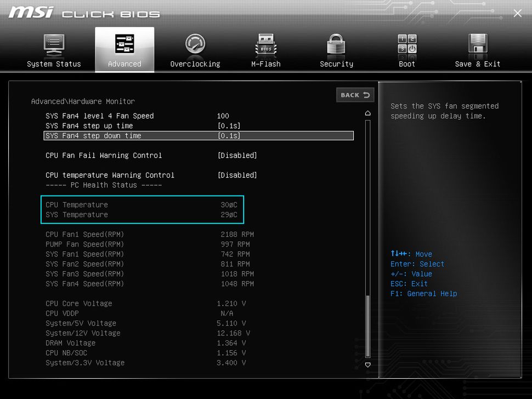The image size is (532, 399).
Task: Toggle CPU Fan Fail Warning Control value
Action: pos(237,156)
